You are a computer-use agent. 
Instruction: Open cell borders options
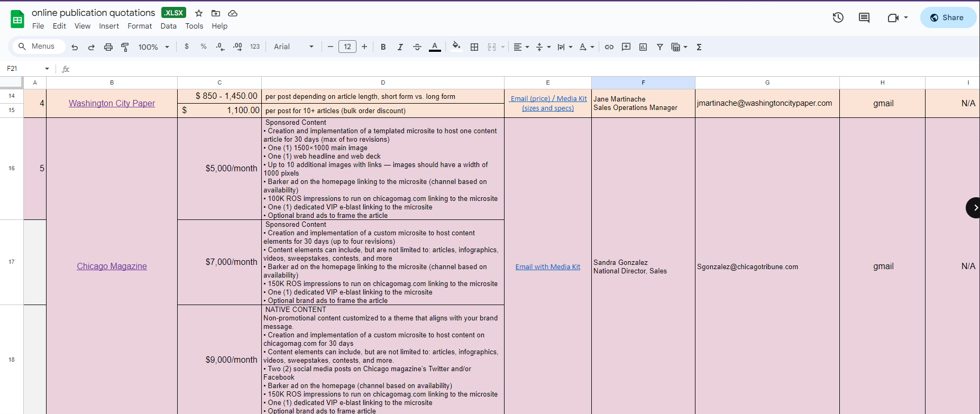(474, 47)
